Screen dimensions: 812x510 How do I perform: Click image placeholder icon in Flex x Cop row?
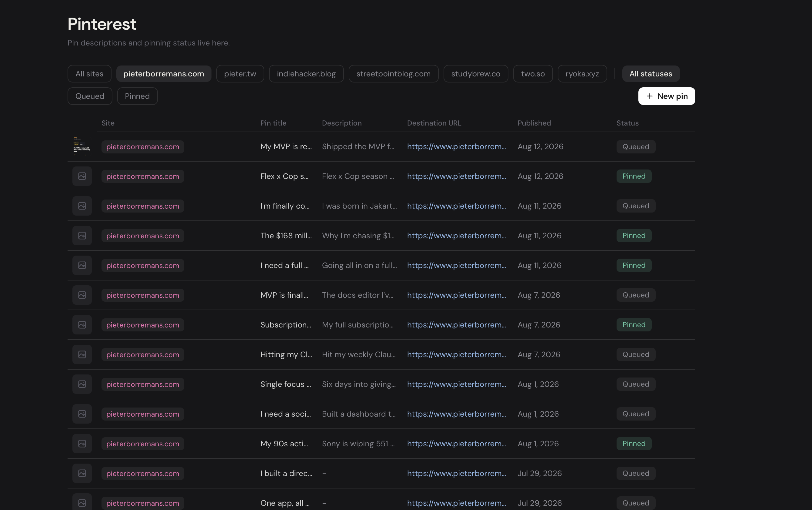point(82,176)
